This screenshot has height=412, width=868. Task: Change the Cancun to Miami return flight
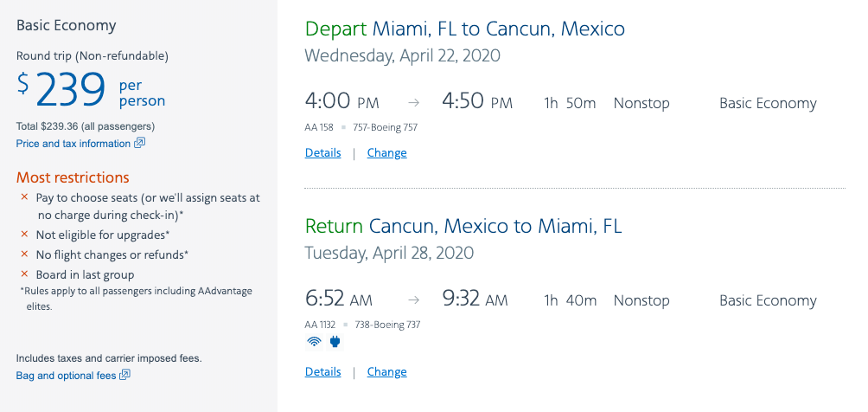[386, 372]
